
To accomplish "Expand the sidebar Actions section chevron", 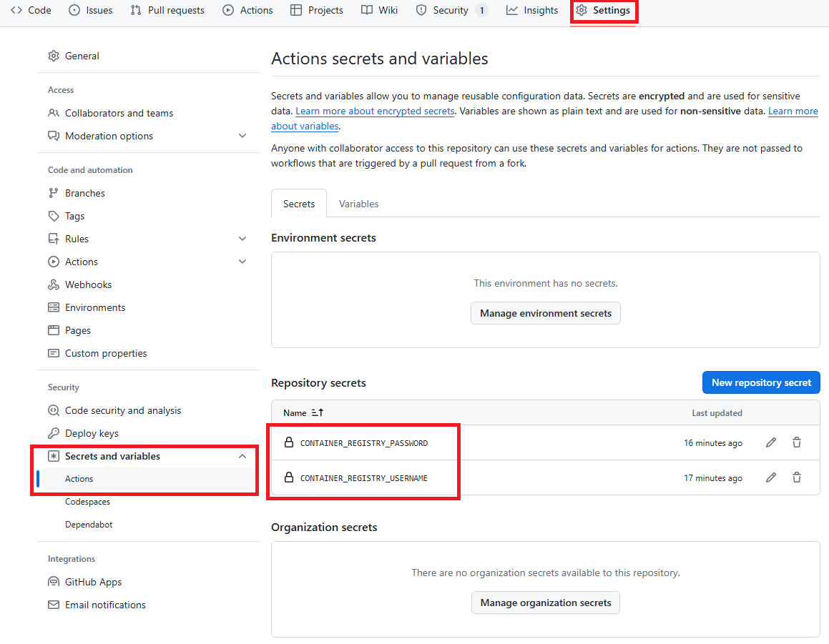I will (242, 262).
